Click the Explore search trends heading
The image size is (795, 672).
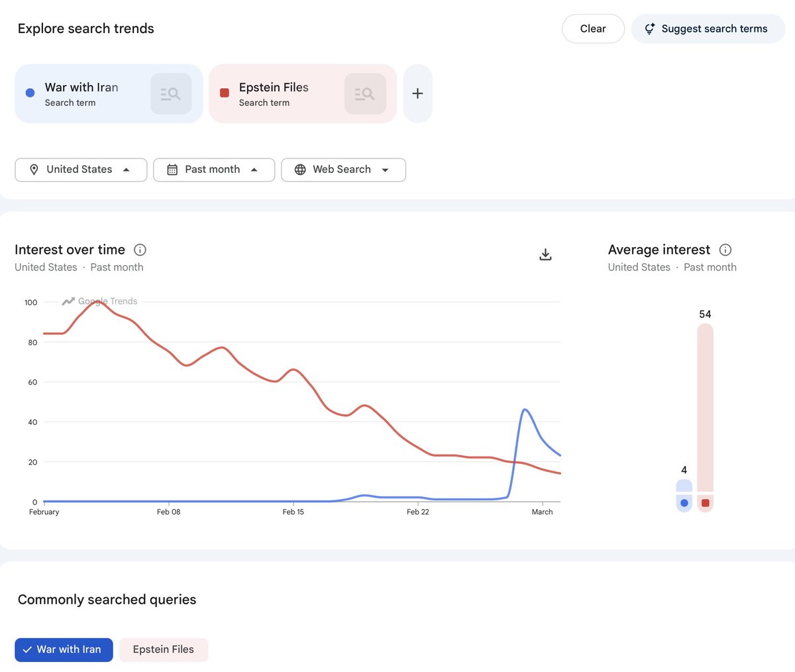(x=86, y=28)
